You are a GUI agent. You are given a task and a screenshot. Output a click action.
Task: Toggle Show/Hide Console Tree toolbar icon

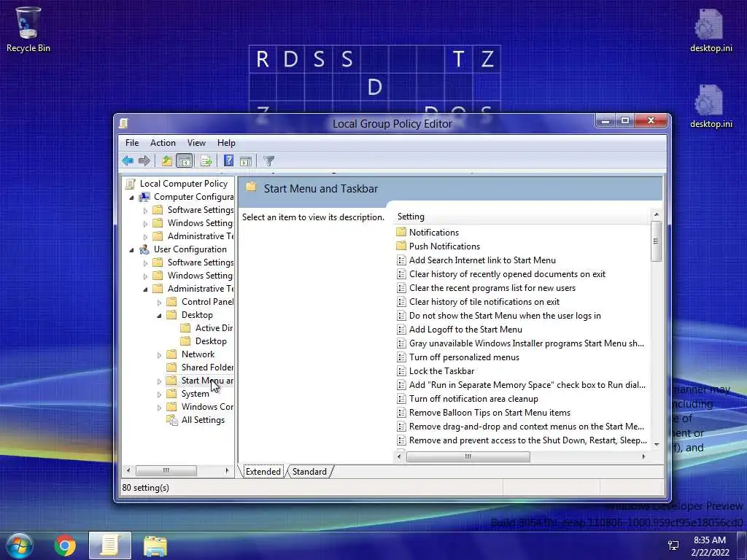coord(184,161)
